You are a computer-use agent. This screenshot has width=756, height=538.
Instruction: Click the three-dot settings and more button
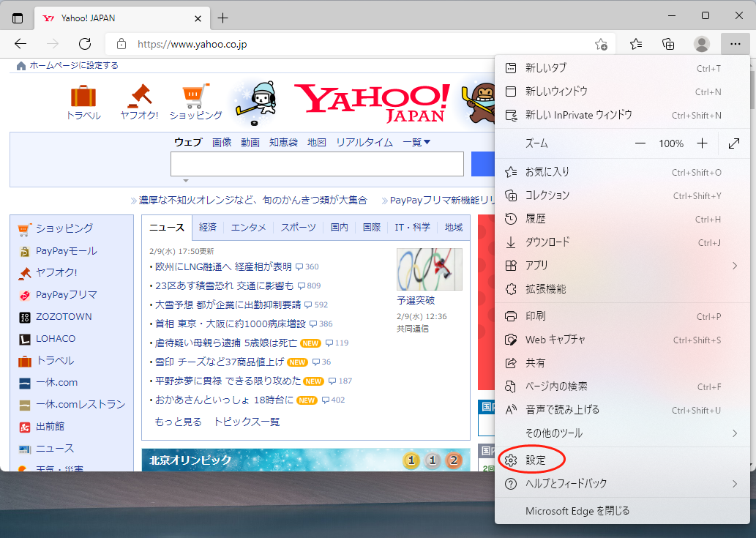[x=735, y=44]
